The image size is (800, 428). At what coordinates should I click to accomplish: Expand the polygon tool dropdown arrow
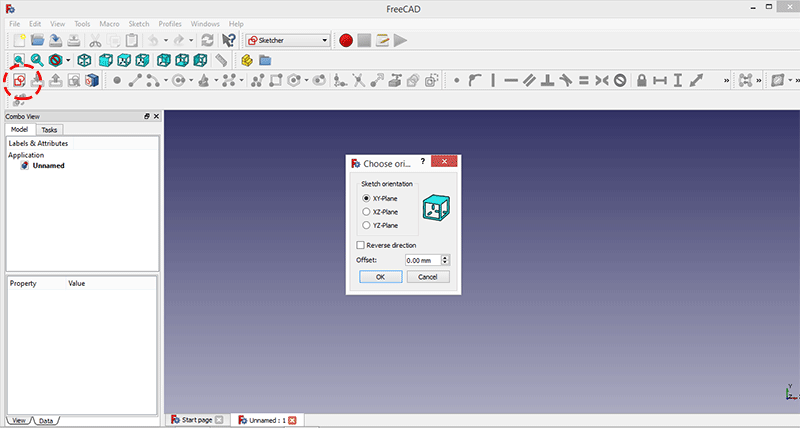pyautogui.click(x=306, y=80)
